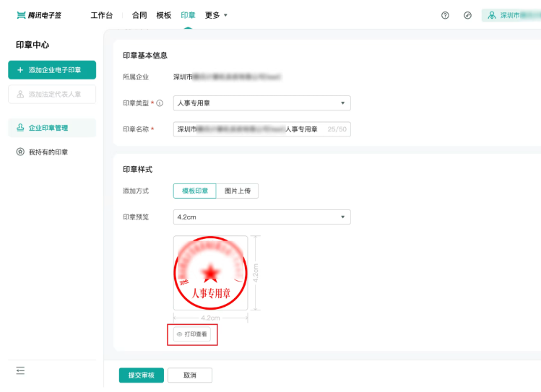Switch to 图片上传 adding method
541x392 pixels.
tap(236, 191)
